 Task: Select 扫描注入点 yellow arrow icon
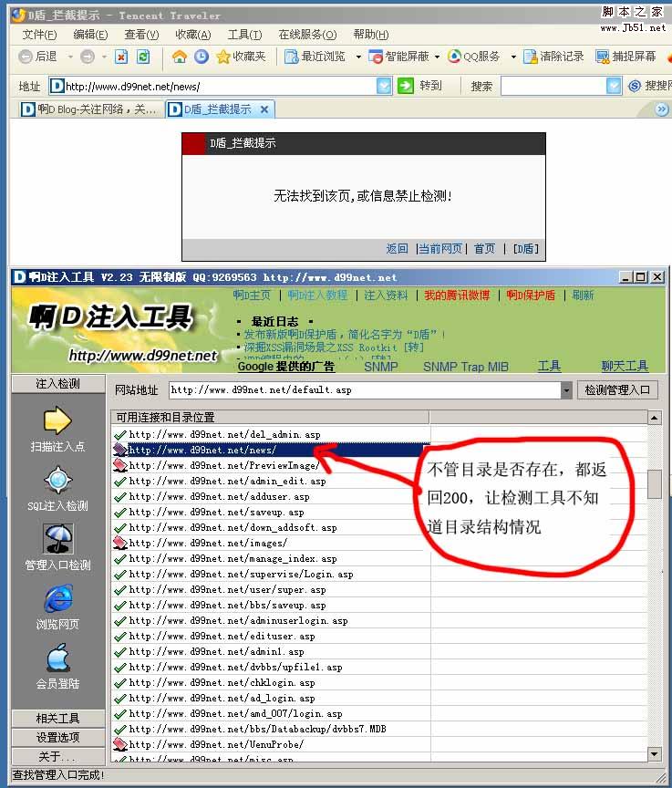coord(57,420)
